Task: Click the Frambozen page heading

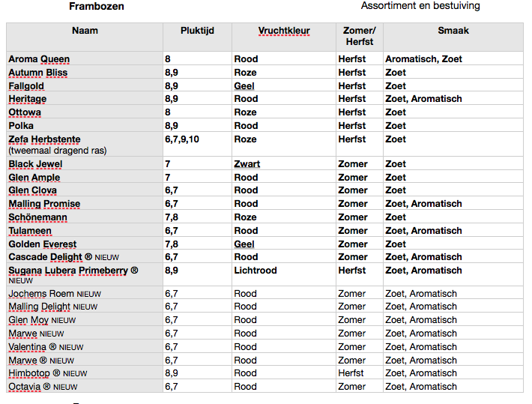Action: (97, 6)
